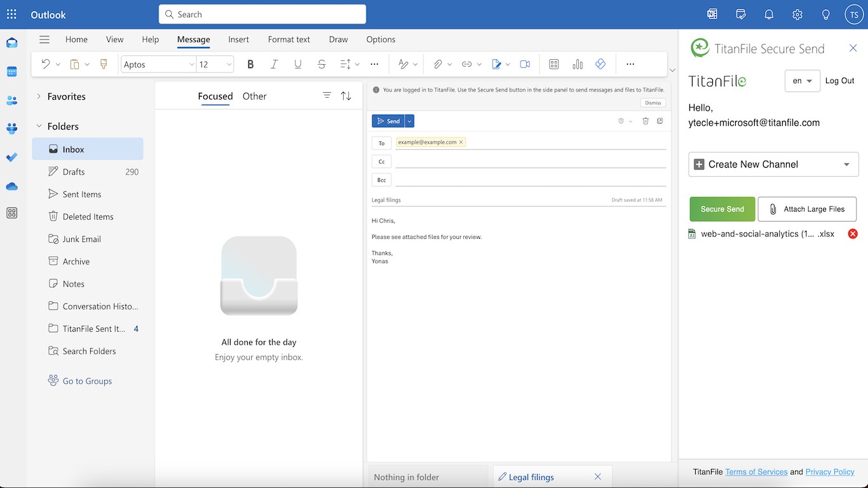Toggle strikethrough text formatting
This screenshot has height=488, width=868.
pyautogui.click(x=322, y=64)
